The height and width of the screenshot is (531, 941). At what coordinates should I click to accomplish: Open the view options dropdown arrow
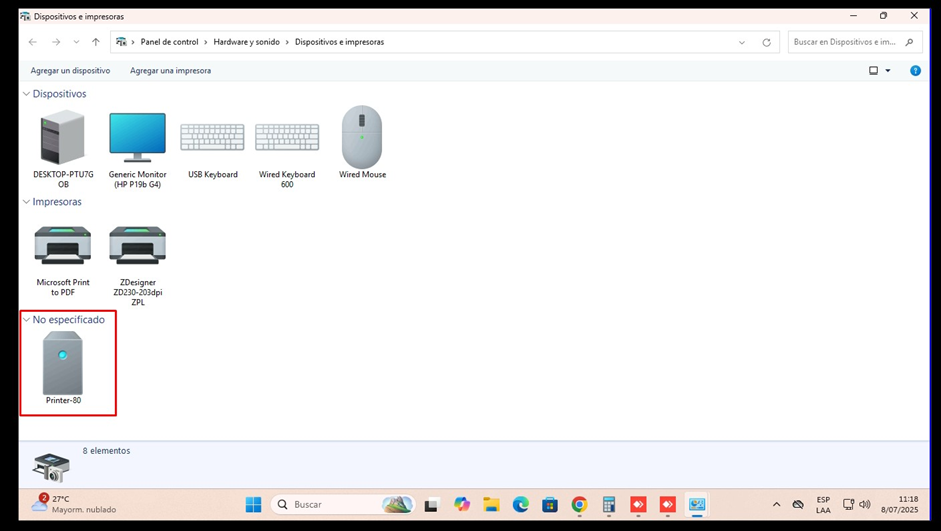[x=887, y=71]
